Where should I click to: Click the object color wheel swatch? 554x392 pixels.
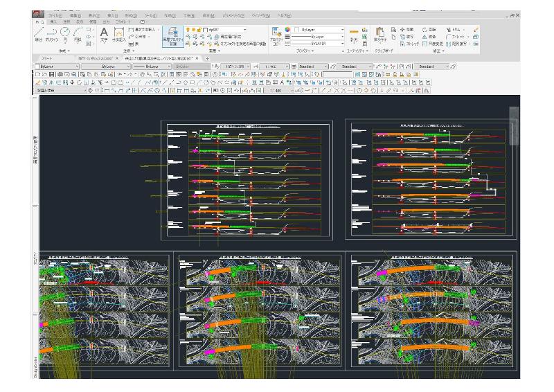point(287,30)
